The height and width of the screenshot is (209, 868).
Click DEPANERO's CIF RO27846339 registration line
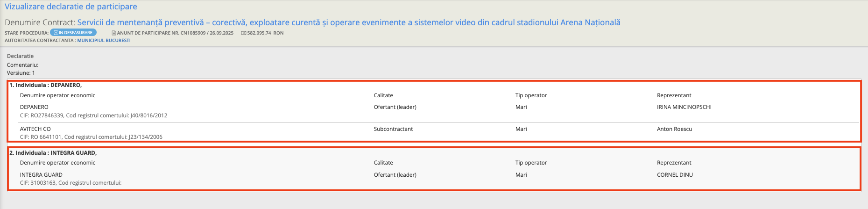93,115
